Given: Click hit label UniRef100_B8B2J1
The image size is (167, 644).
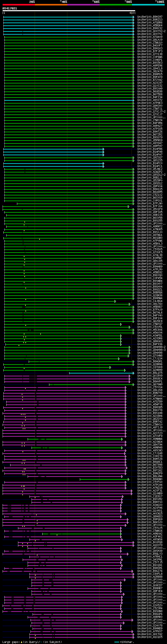Looking at the screenshot, I should pos(150,178).
